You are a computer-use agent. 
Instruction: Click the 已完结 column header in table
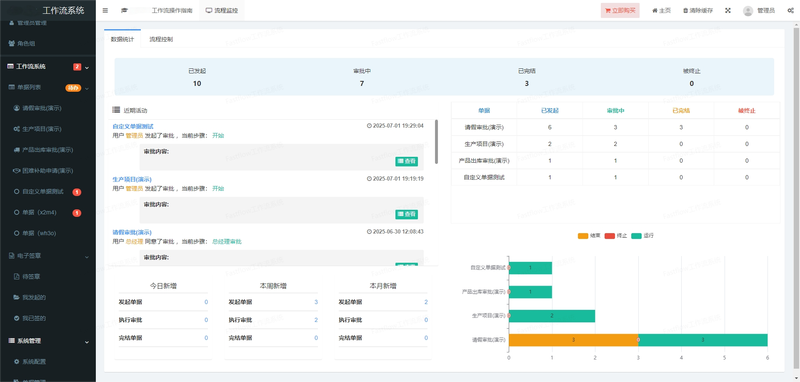tap(681, 110)
